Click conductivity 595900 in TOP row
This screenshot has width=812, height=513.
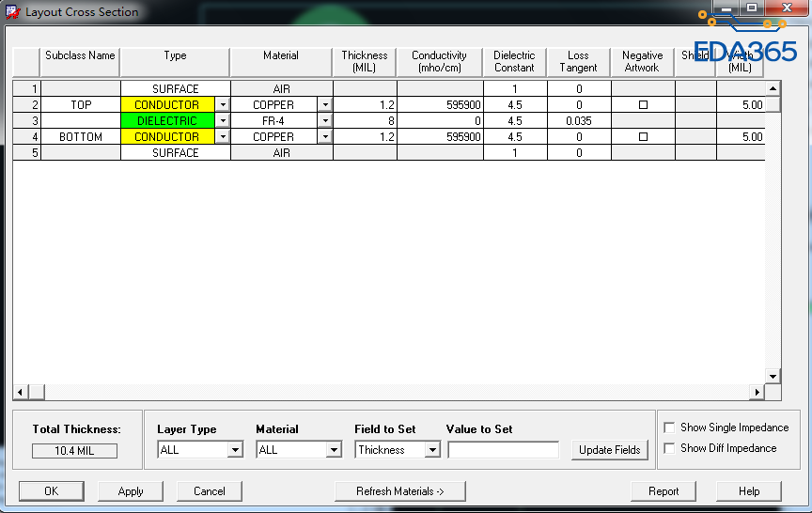pos(440,105)
